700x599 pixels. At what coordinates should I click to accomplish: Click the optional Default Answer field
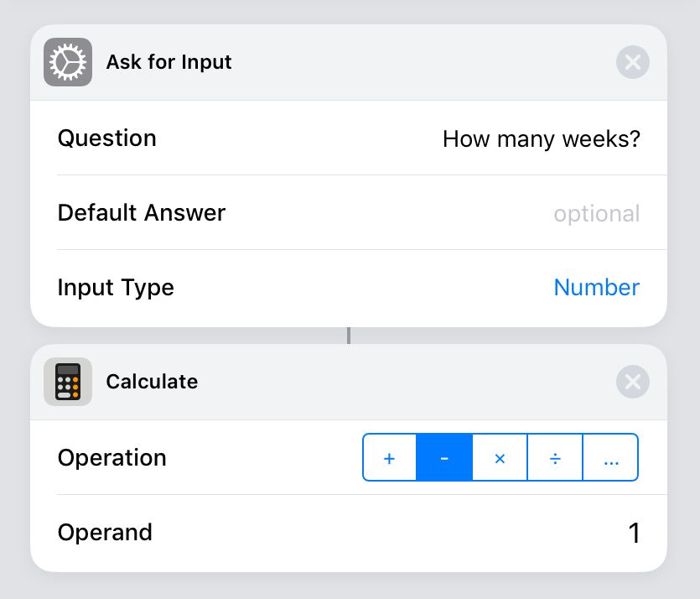click(x=596, y=214)
